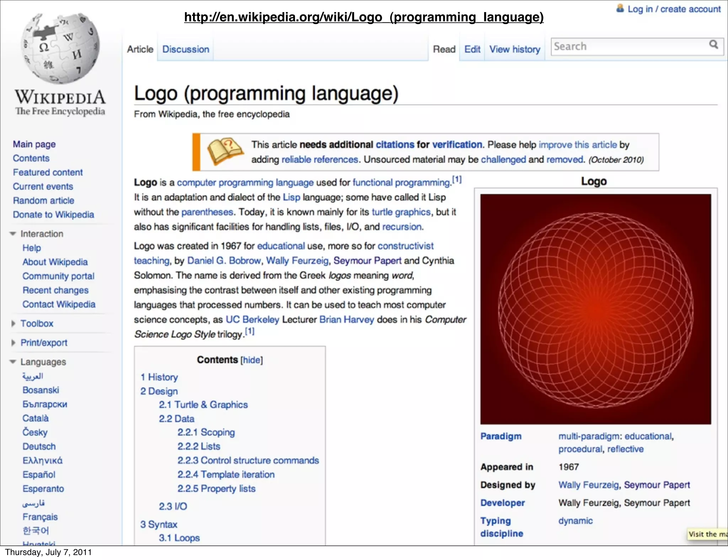Open functional programming link
Viewport: 728px width, 560px height.
pyautogui.click(x=402, y=183)
